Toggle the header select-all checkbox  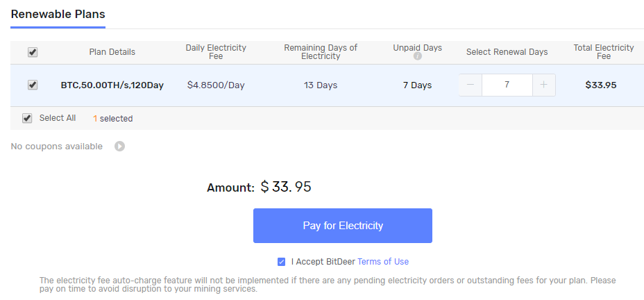[33, 52]
